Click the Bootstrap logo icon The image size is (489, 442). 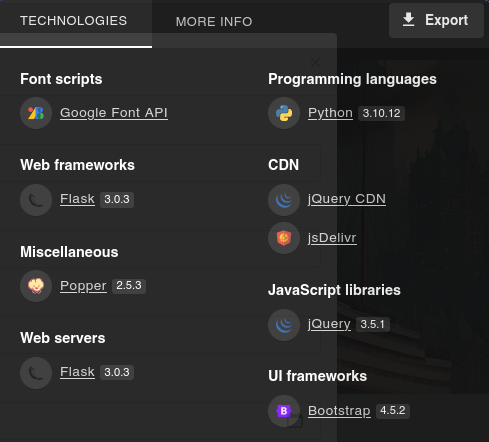click(x=284, y=411)
